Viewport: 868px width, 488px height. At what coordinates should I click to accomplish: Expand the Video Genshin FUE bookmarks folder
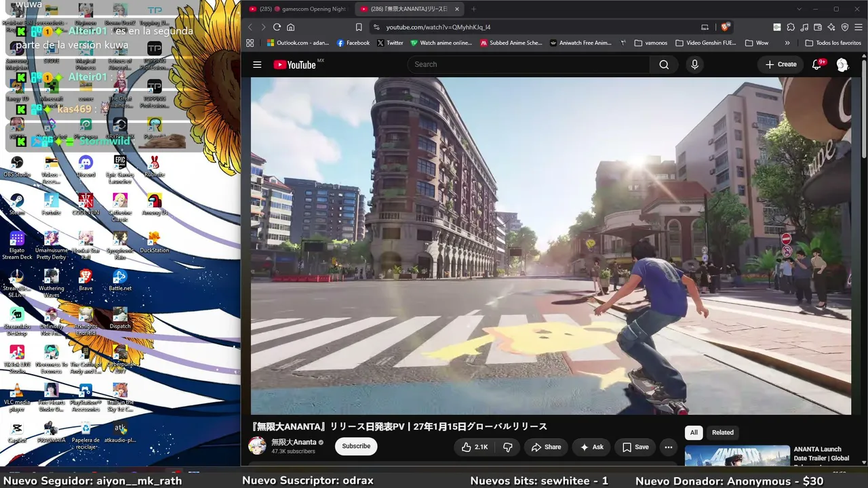point(705,43)
